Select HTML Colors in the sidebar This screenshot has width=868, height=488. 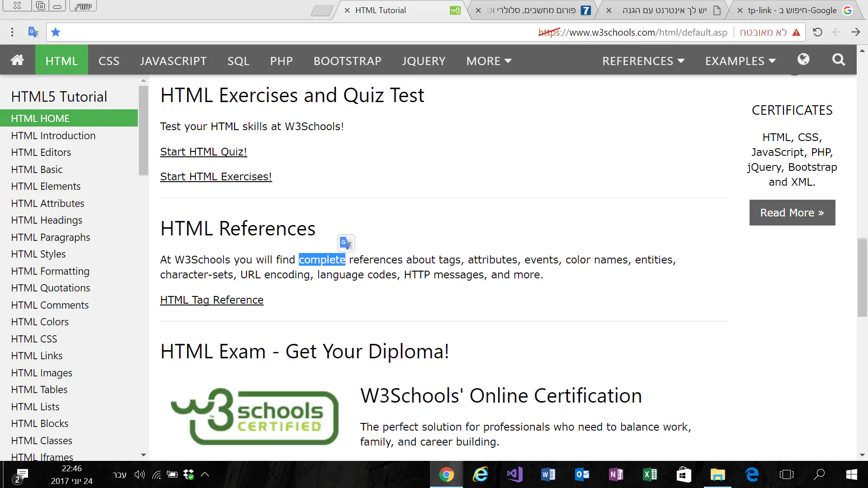(40, 322)
